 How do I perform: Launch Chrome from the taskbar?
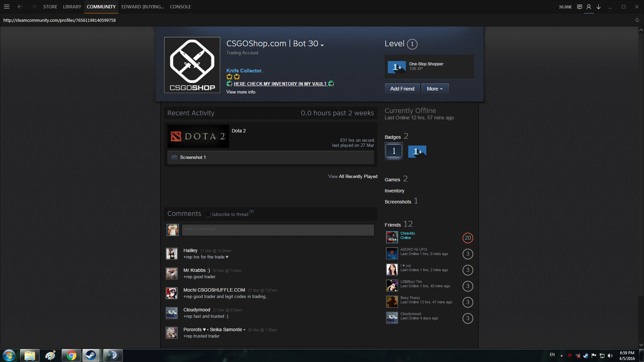coord(71,355)
